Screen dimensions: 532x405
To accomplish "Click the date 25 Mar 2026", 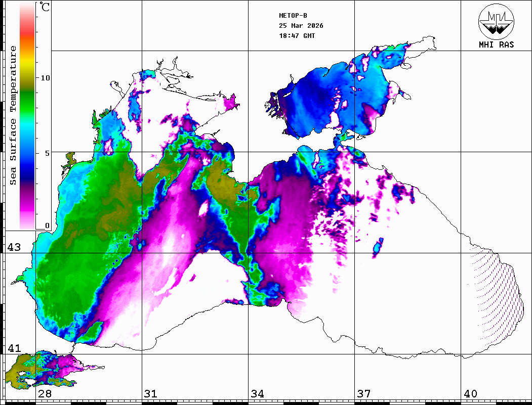I will coord(301,26).
